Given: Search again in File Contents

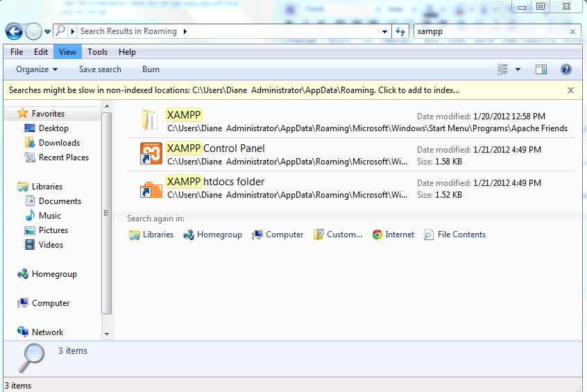Looking at the screenshot, I should click(455, 235).
